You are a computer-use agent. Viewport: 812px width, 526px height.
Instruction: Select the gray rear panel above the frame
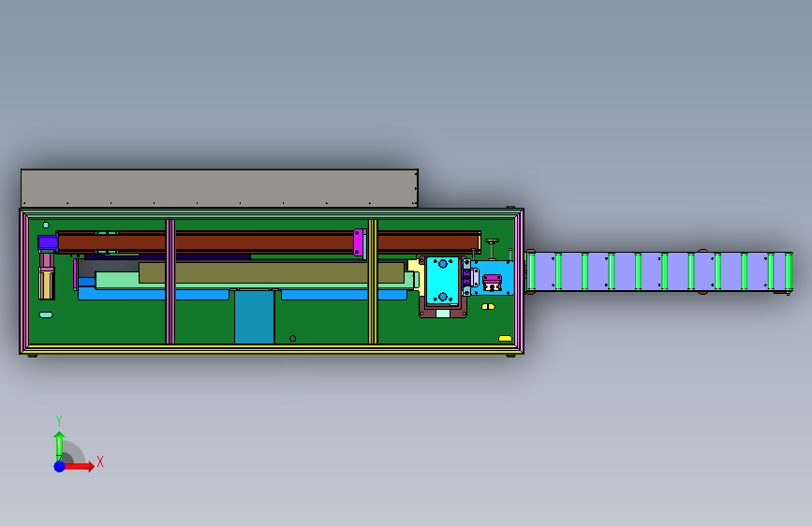coord(219,188)
